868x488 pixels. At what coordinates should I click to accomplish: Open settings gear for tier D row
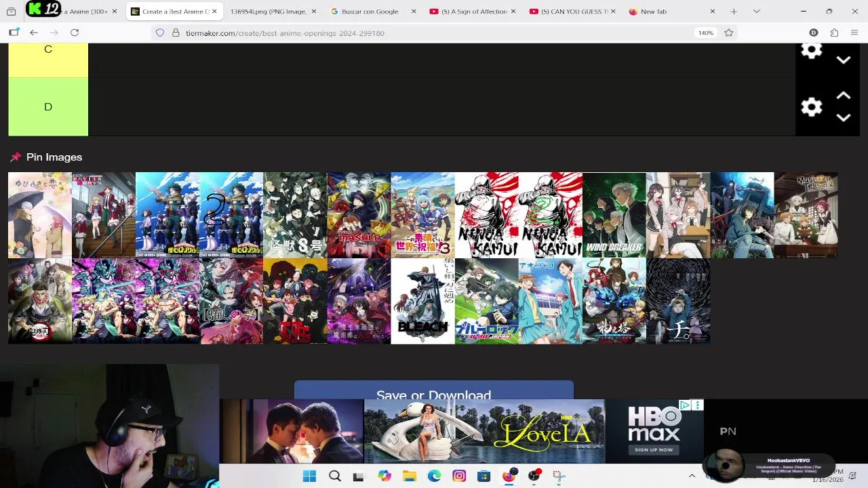(x=812, y=107)
